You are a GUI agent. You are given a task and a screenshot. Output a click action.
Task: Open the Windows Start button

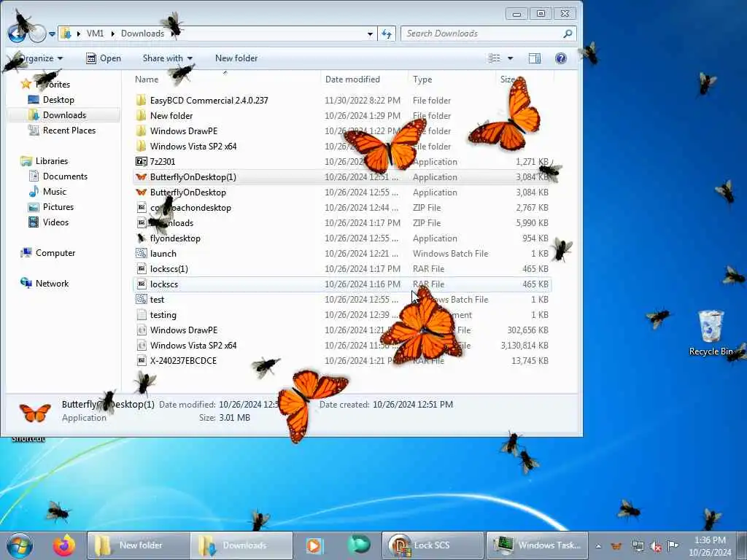pos(20,545)
